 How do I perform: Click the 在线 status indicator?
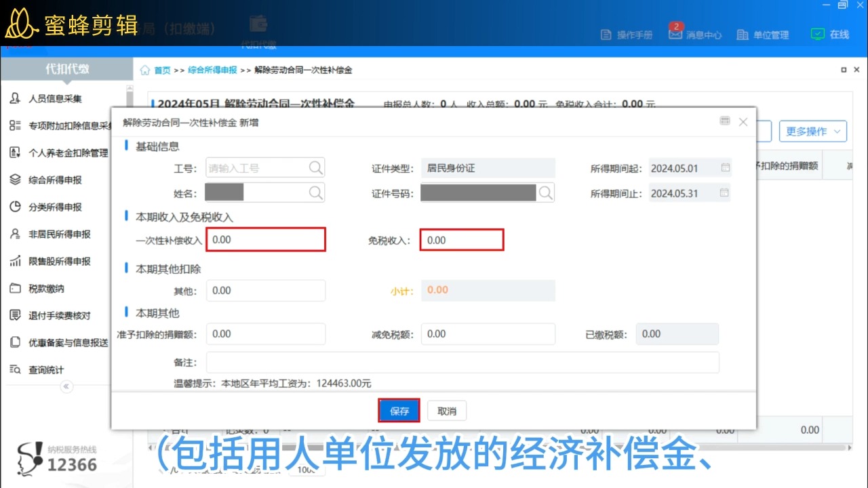point(830,34)
